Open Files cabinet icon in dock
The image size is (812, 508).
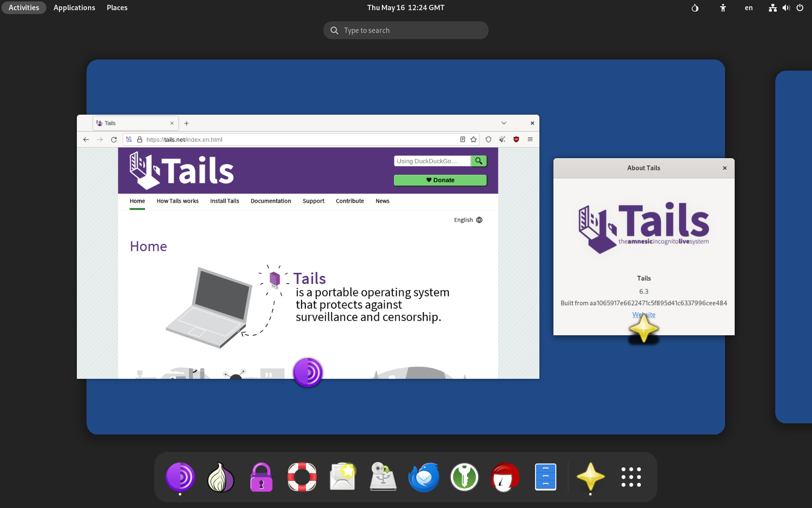tap(546, 477)
